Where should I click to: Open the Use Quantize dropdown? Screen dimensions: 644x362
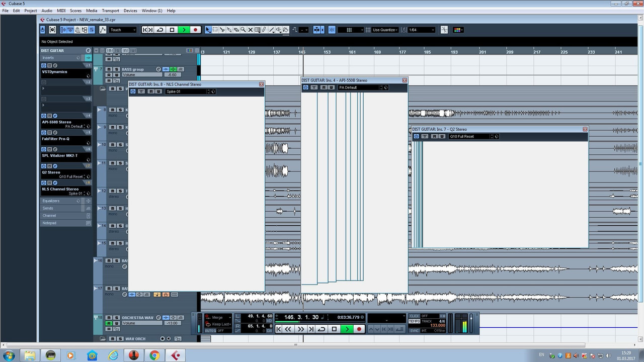click(385, 30)
